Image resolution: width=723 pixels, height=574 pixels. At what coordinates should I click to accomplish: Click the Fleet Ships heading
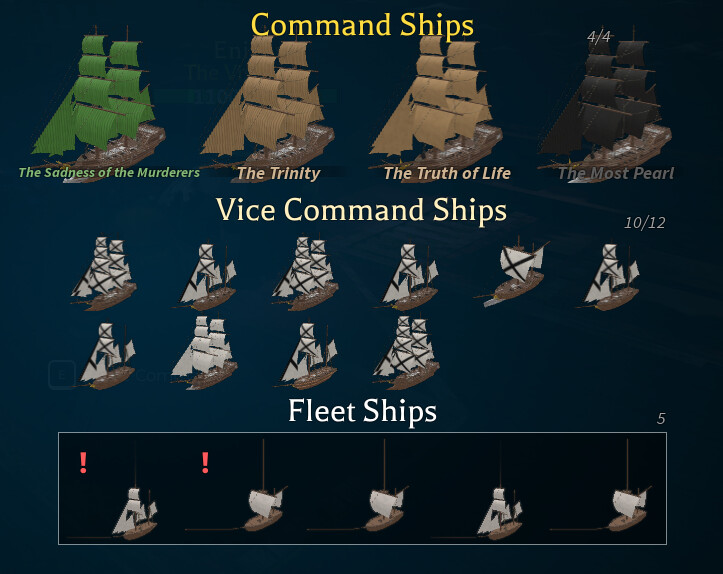[x=362, y=411]
